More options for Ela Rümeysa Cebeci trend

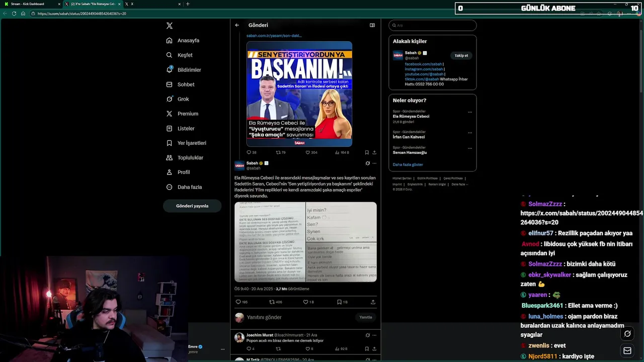(x=470, y=112)
